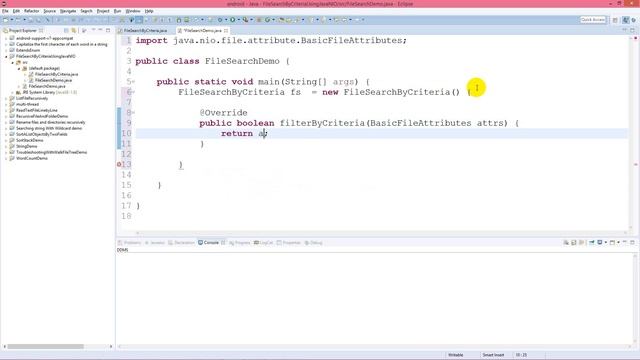Image resolution: width=640 pixels, height=360 pixels.
Task: Open the Search menu
Action: click(x=86, y=11)
